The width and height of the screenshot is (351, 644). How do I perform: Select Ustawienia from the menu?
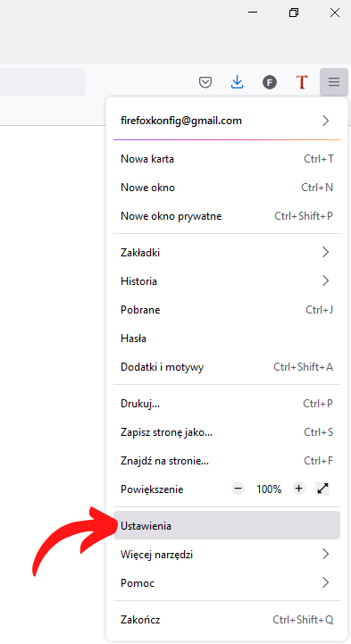click(x=227, y=526)
